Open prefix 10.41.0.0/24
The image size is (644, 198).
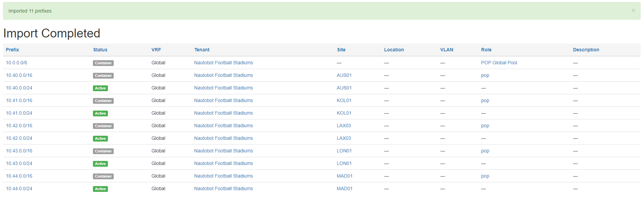(19, 113)
